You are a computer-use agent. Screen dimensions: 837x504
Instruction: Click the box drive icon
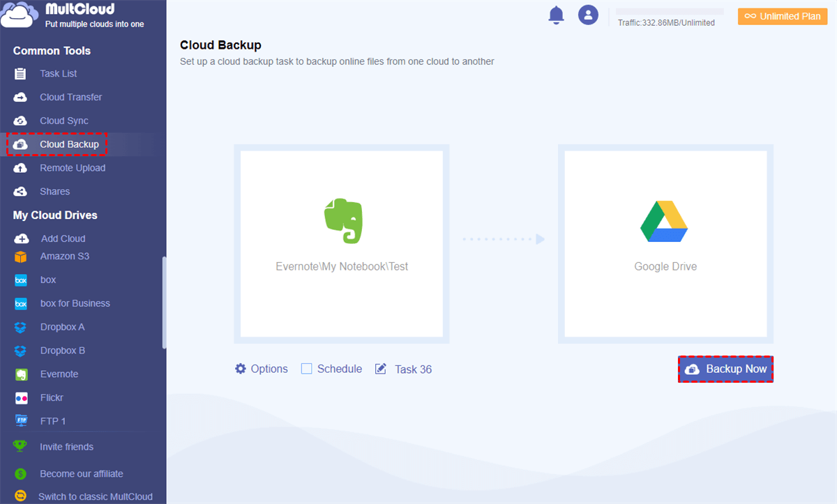pos(21,280)
